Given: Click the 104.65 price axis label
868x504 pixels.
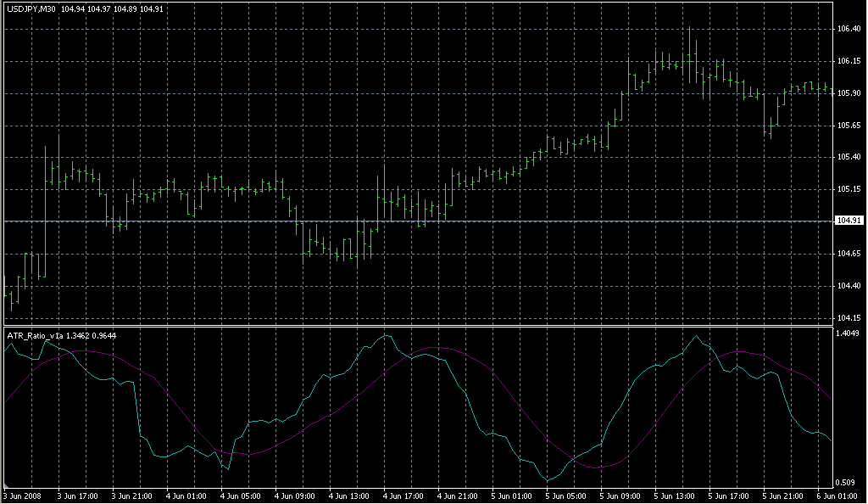Looking at the screenshot, I should (849, 254).
